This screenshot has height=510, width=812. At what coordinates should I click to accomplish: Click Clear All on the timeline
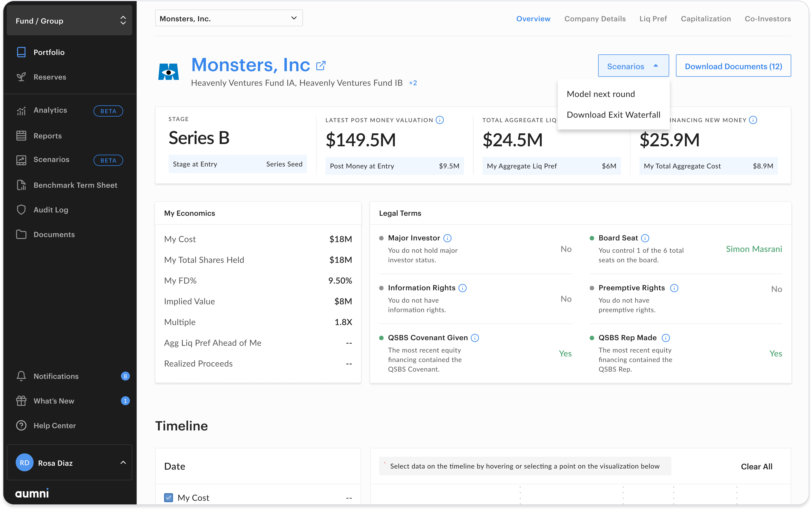point(756,466)
